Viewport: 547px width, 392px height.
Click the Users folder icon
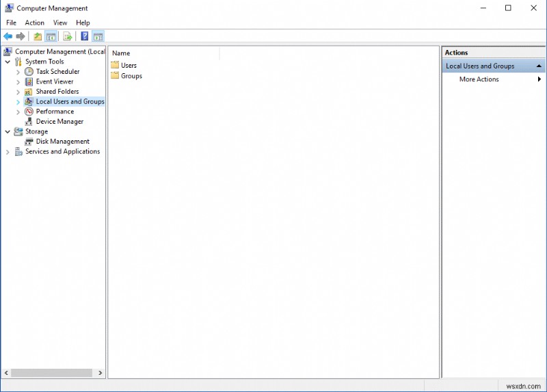tap(115, 65)
